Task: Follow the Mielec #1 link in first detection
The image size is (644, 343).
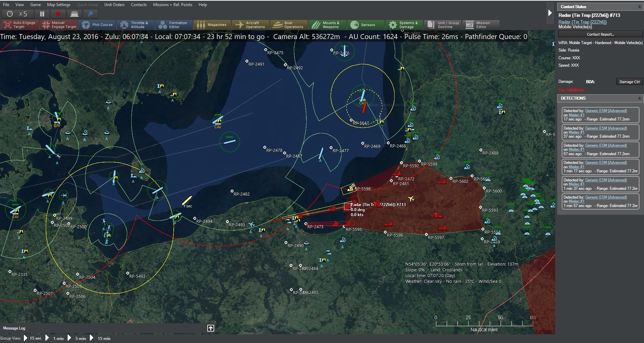Action: click(x=576, y=115)
